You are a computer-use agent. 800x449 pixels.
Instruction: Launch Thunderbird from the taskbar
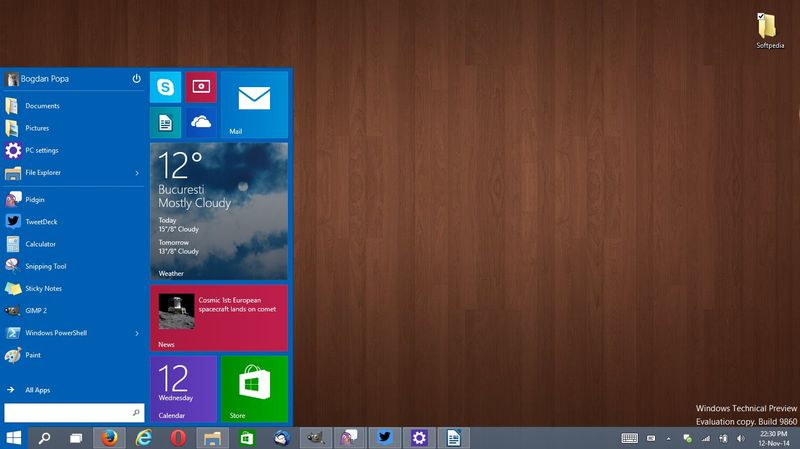[x=282, y=438]
